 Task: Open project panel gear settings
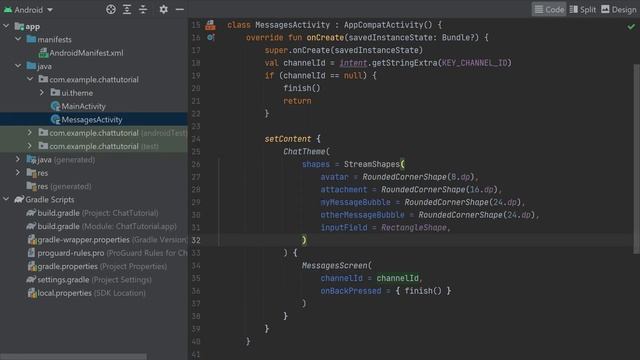pos(163,9)
